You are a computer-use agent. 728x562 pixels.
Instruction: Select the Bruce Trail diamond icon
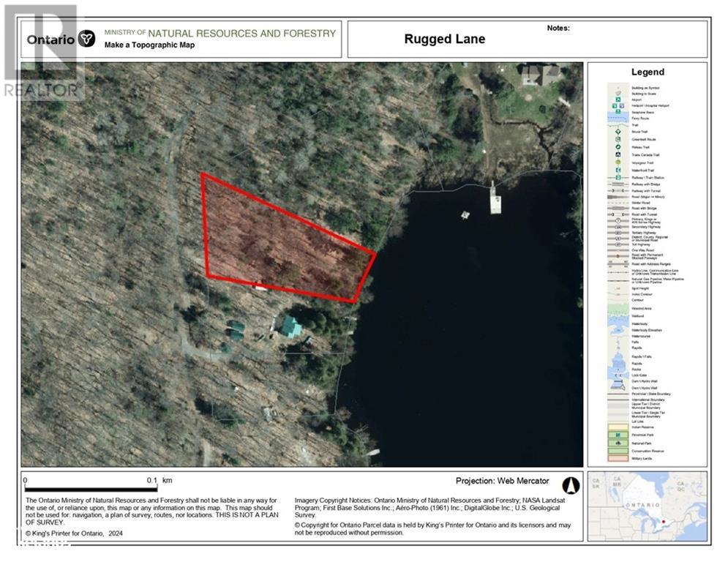[618, 132]
